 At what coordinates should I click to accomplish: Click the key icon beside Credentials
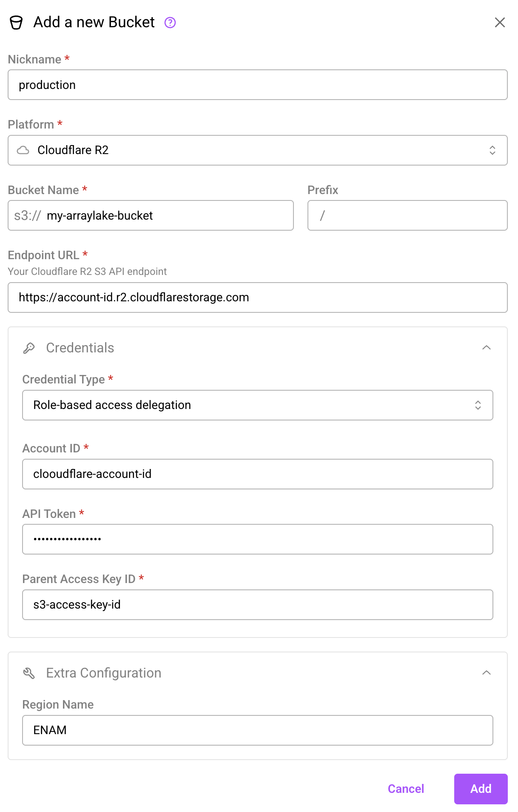click(29, 348)
